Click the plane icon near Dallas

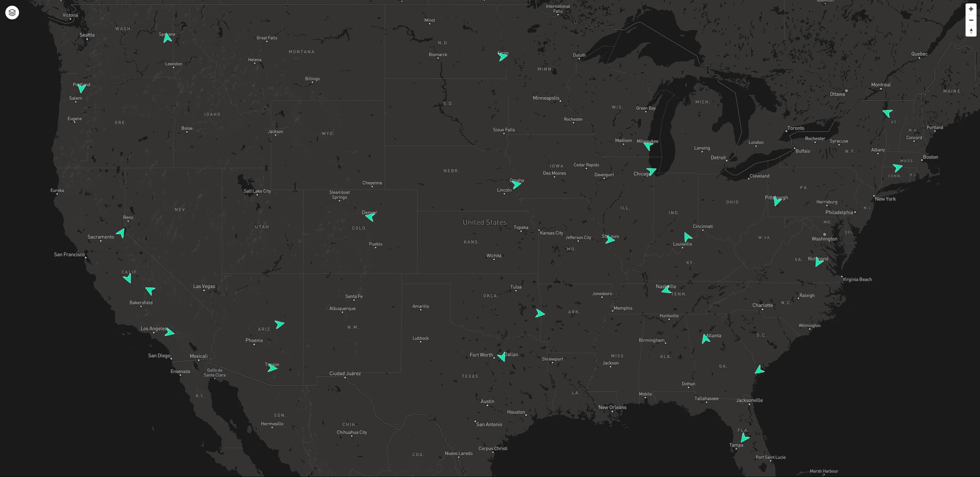pos(502,356)
